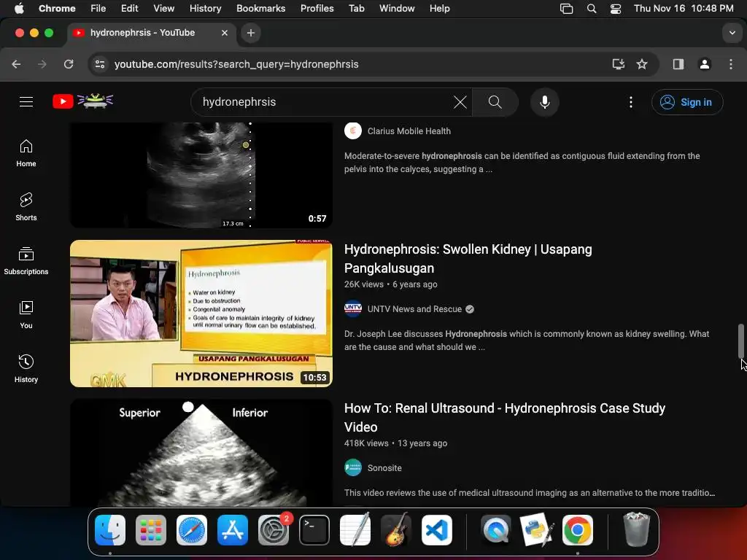Open Subscriptions in the sidebar
747x560 pixels.
tap(26, 261)
